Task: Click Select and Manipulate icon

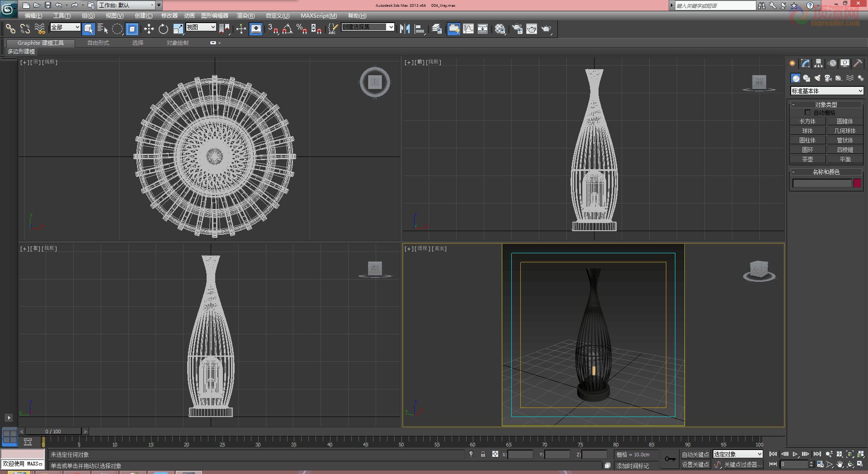Action: click(x=241, y=29)
